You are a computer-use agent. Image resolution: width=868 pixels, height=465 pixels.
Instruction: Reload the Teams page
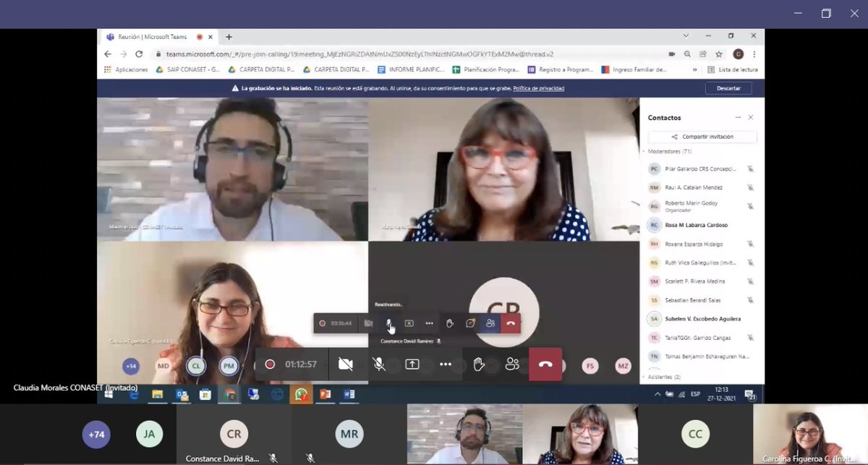139,54
